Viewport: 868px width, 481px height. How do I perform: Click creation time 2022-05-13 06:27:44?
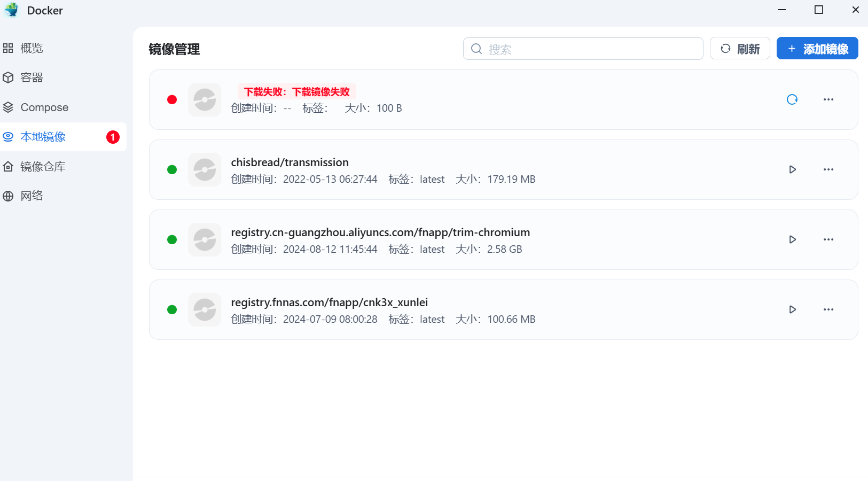point(330,179)
